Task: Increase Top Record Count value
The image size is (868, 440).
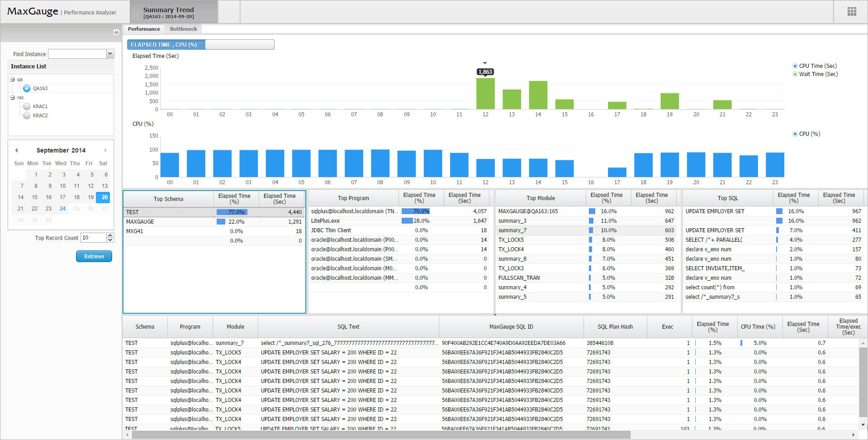Action: click(x=110, y=235)
